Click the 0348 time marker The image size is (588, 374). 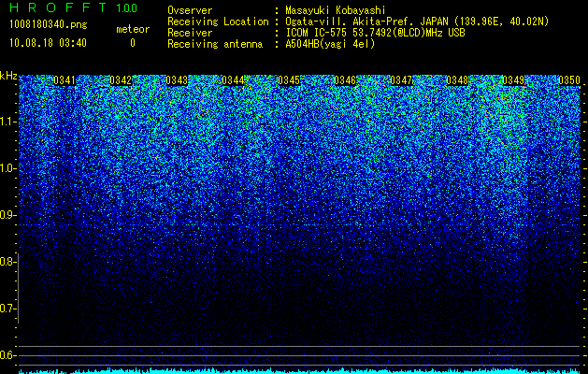tap(457, 80)
